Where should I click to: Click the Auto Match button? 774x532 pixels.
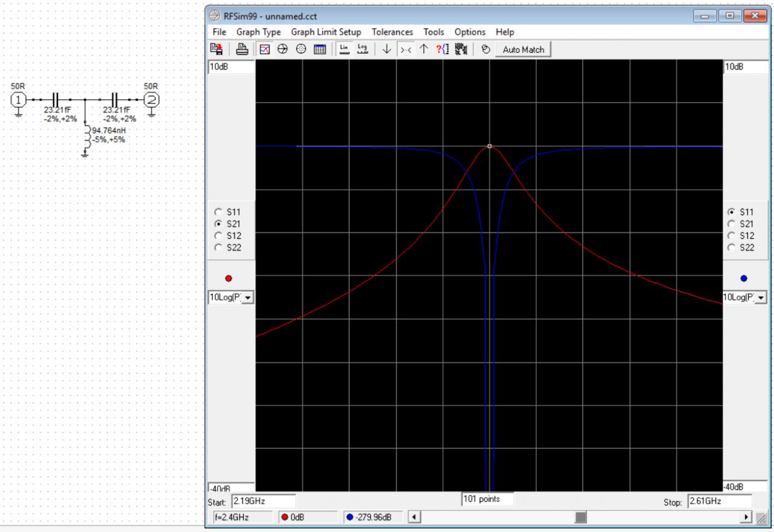(x=524, y=50)
